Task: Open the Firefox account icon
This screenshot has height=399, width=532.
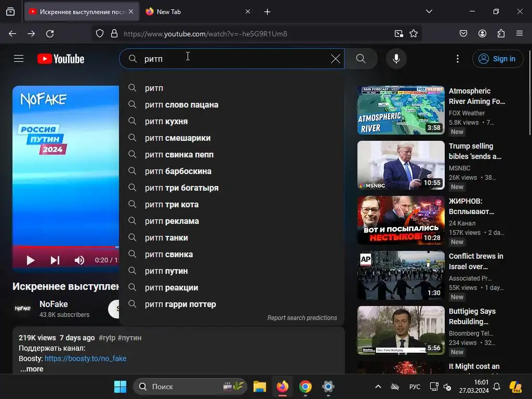Action: tap(482, 34)
